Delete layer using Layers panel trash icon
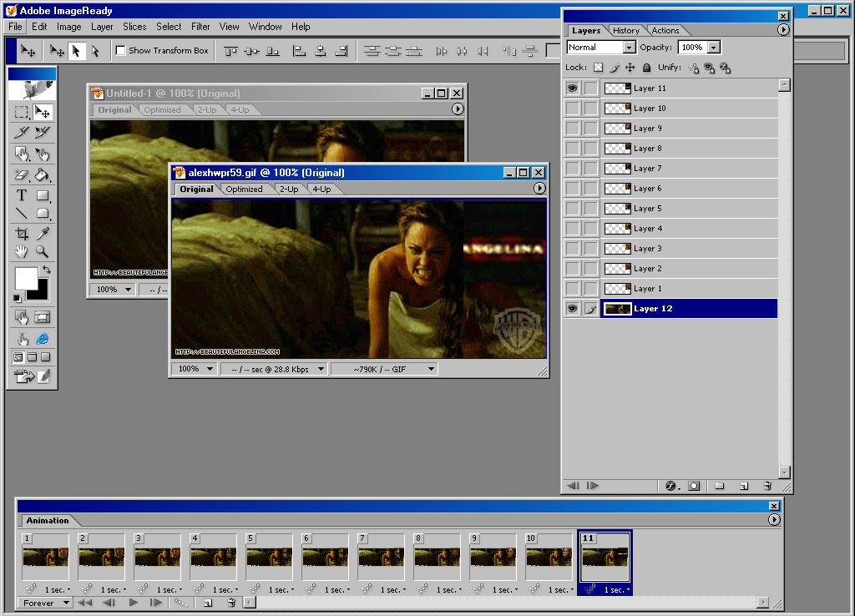Viewport: 855px width, 616px height. (766, 486)
